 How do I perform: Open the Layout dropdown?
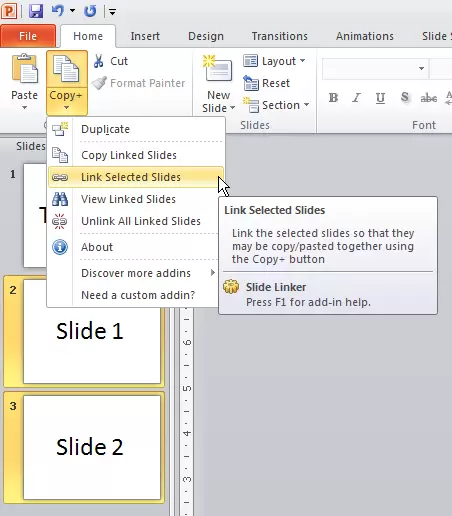click(x=274, y=61)
